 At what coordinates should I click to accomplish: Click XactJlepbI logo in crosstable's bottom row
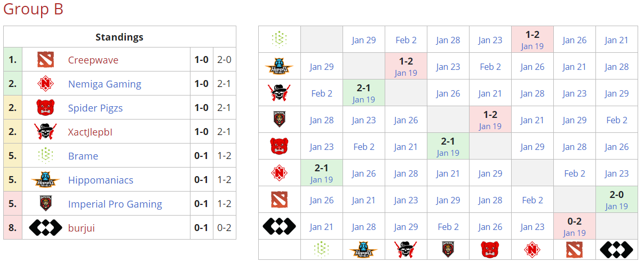tap(406, 249)
